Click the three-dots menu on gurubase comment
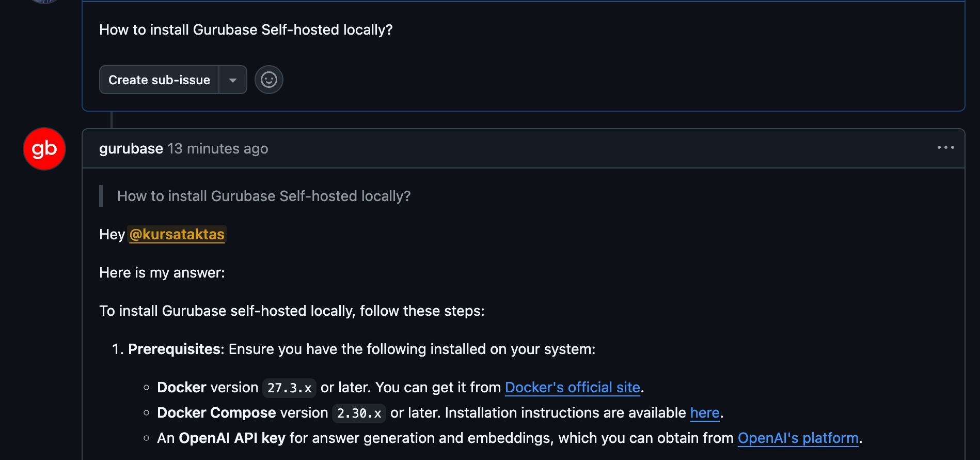Screen dimensions: 980x460 pos(945,148)
